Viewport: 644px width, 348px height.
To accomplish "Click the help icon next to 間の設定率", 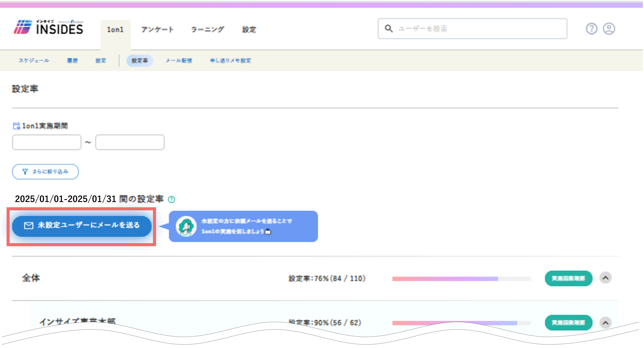I will 172,200.
